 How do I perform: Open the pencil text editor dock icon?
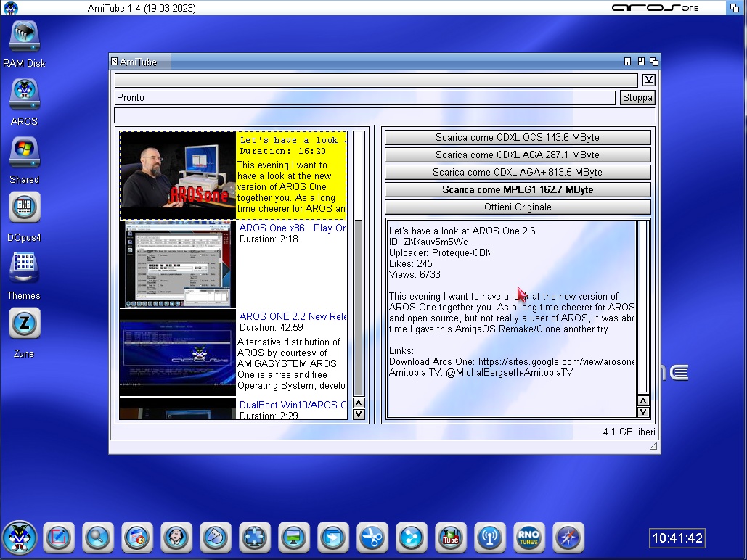[x=59, y=538]
